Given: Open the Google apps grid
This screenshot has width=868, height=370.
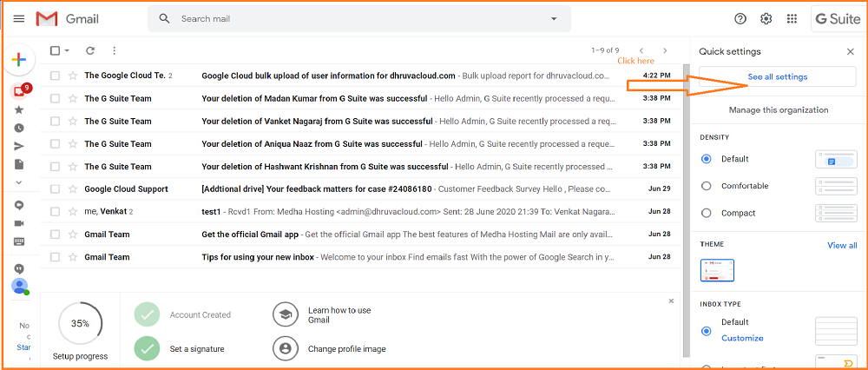Looking at the screenshot, I should tap(792, 18).
